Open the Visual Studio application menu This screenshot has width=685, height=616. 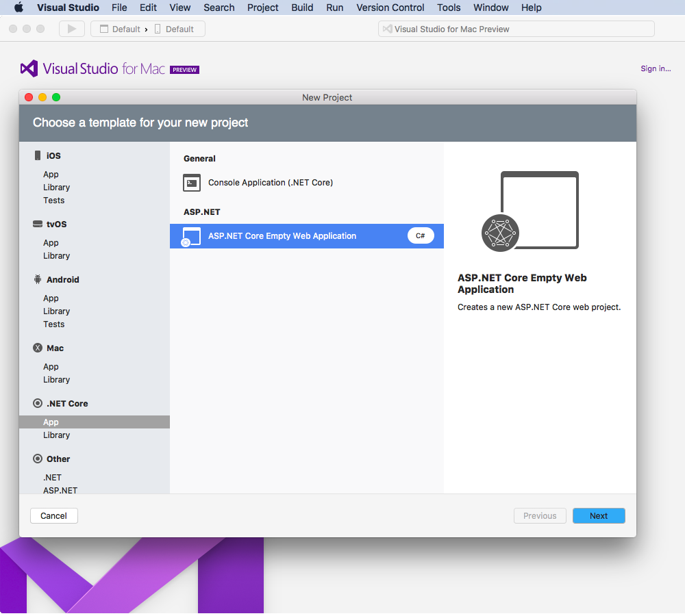point(68,8)
